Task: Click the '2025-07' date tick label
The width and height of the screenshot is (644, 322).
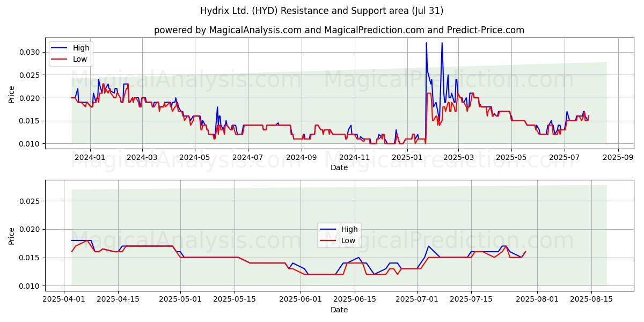Action: click(565, 158)
